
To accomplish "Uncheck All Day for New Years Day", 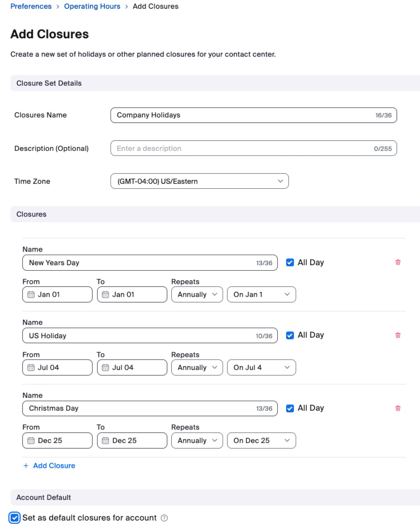I will pyautogui.click(x=290, y=262).
